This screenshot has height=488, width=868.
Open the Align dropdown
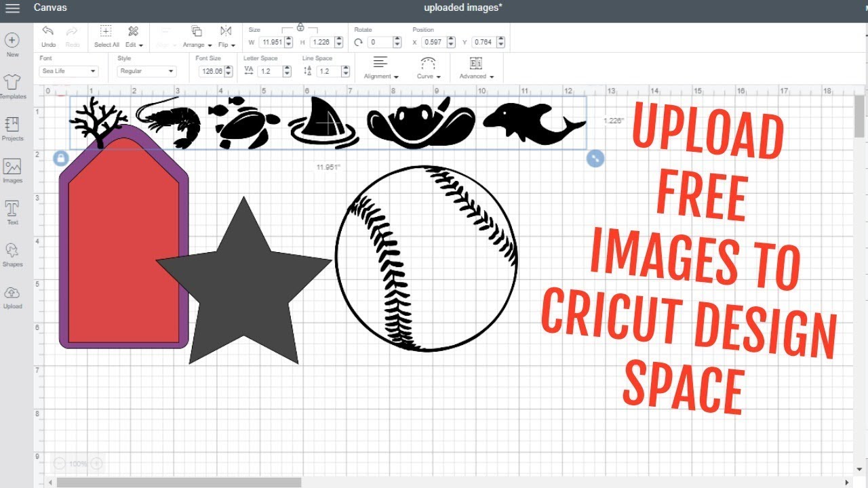coord(165,36)
